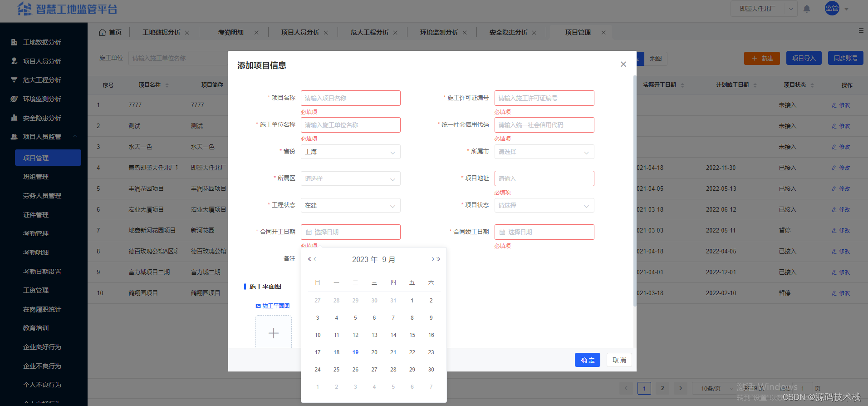
Task: Go to page 2 in pagination
Action: click(x=662, y=388)
